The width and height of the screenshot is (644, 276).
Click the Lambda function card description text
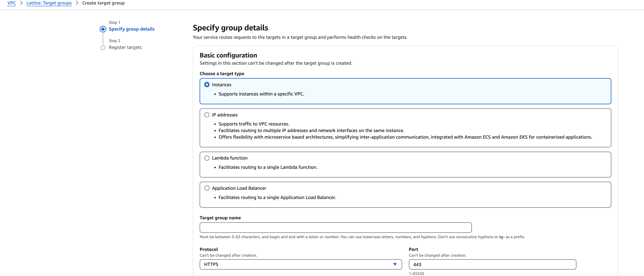[267, 167]
